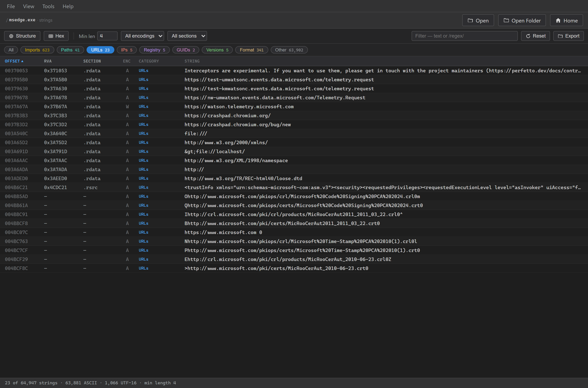This screenshot has width=588, height=388.
Task: Select the MicRooCerAut_2010-06-23.crl row
Action: tap(294, 260)
